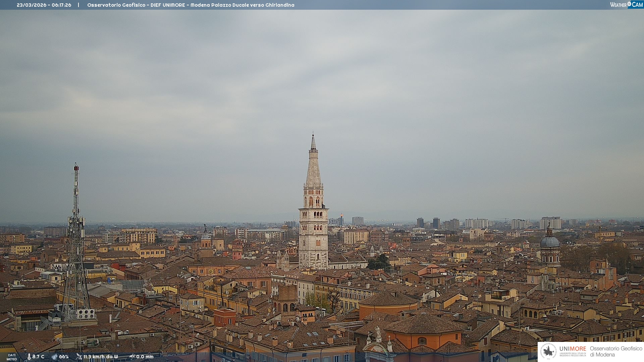The height and width of the screenshot is (362, 644).
Task: Open Osservatorio Geofisico di Modena link
Action: click(616, 352)
